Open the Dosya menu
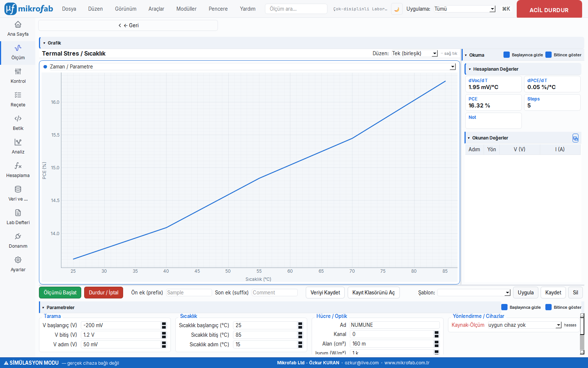 69,9
